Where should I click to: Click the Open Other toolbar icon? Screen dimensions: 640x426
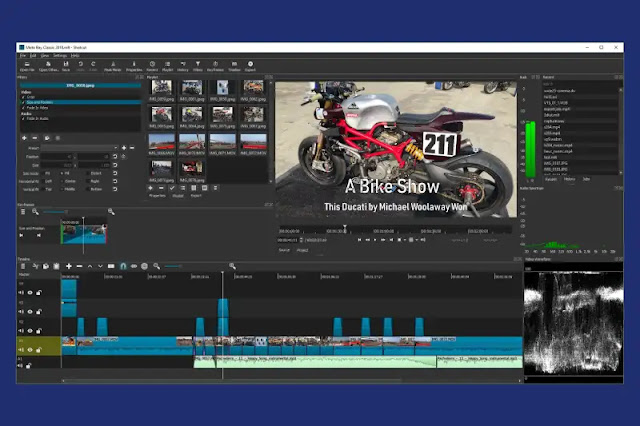tap(48, 66)
